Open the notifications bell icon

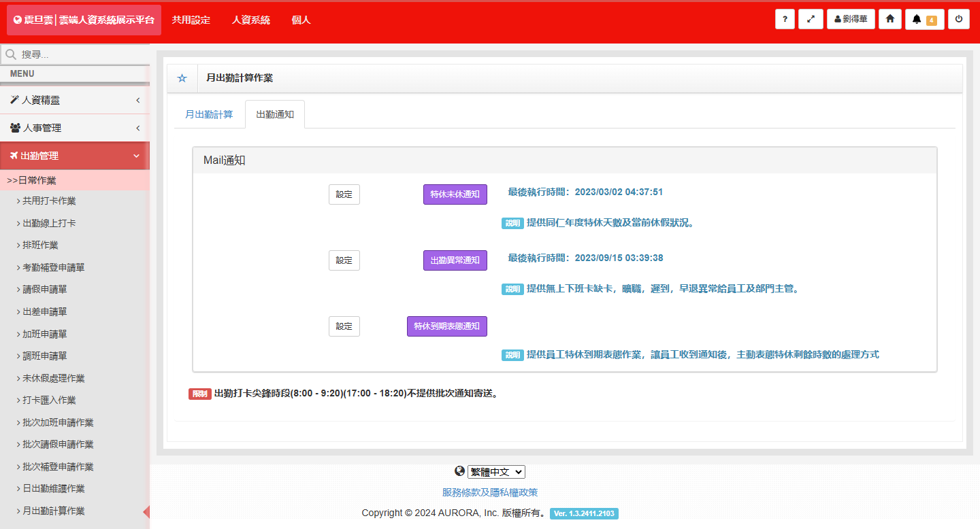pyautogui.click(x=917, y=20)
